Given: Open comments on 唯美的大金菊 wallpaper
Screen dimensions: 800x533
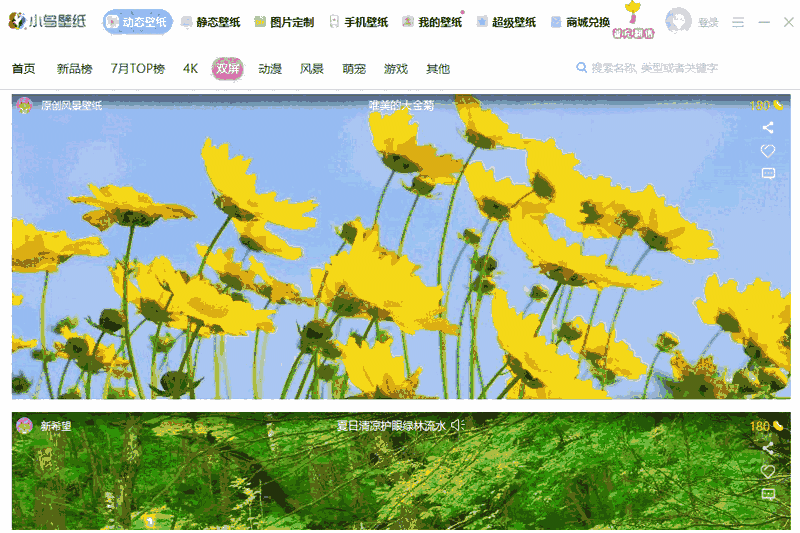Looking at the screenshot, I should [768, 173].
